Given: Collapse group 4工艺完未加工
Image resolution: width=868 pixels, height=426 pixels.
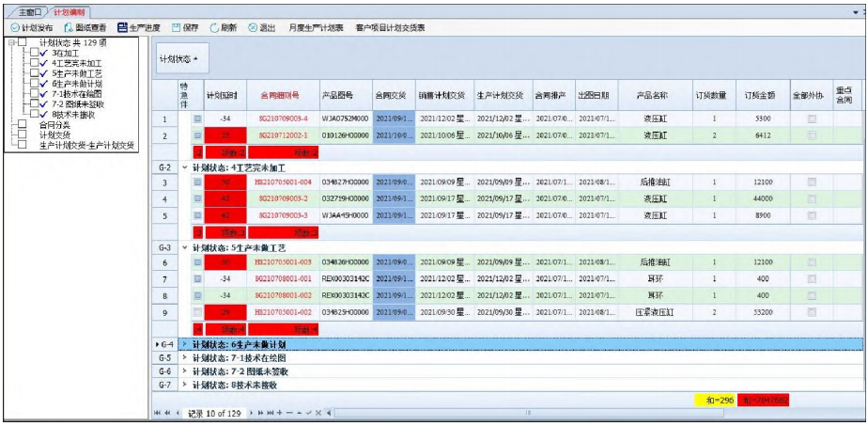Looking at the screenshot, I should pos(184,166).
